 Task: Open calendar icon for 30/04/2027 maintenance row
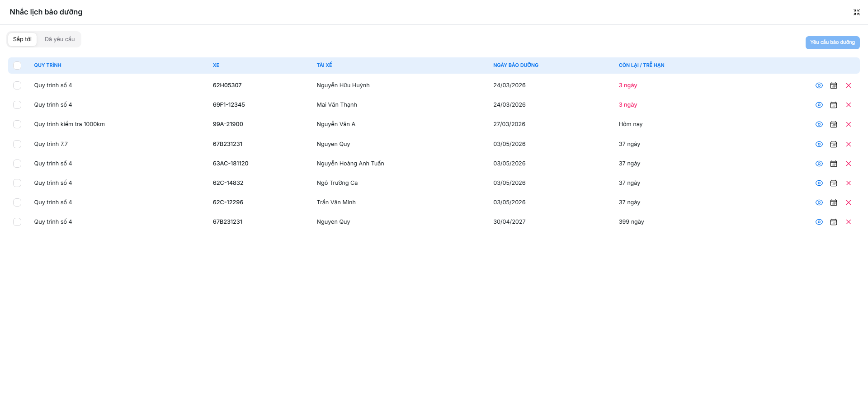coord(834,222)
